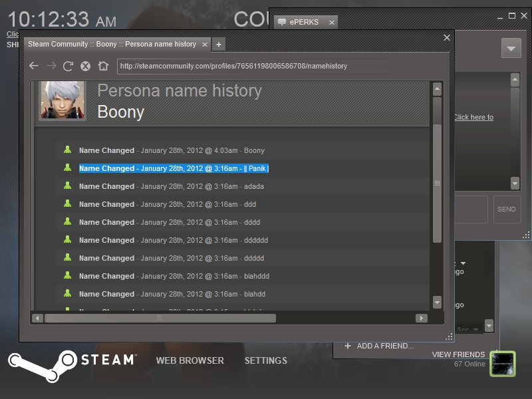The image size is (532, 399).
Task: Click the green person icon next to Boony entry
Action: 68,150
